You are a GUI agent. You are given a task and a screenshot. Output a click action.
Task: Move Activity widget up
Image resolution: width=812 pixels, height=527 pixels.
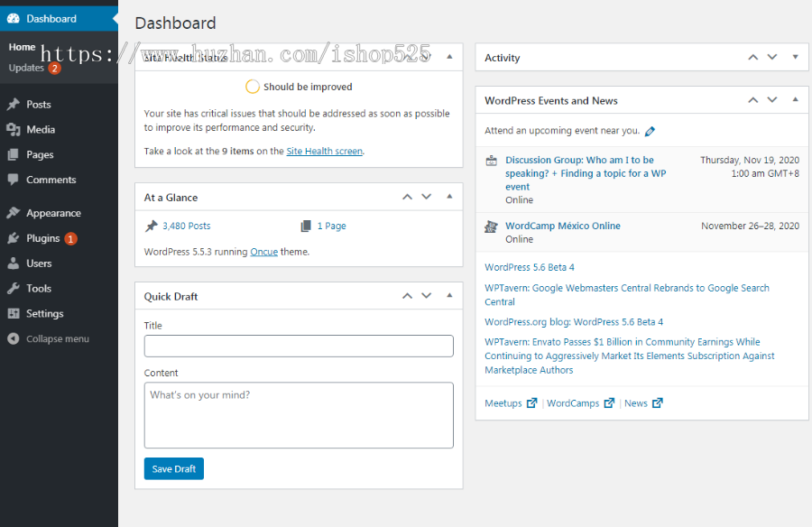tap(753, 57)
